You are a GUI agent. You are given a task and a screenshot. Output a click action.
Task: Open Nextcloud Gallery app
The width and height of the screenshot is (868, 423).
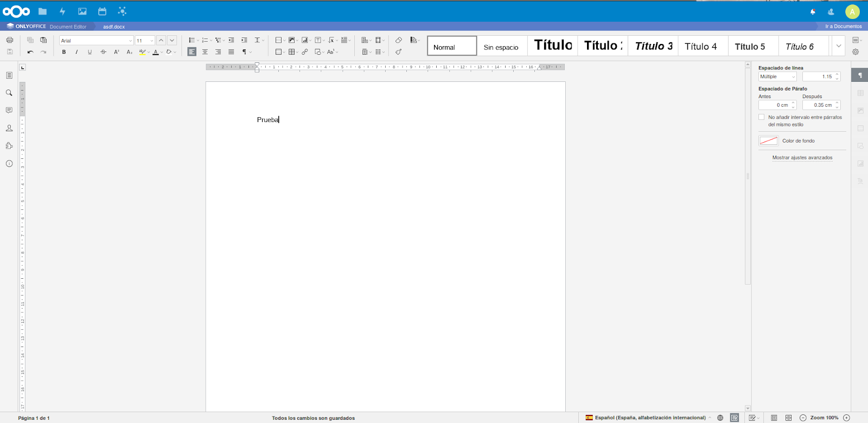pos(82,11)
